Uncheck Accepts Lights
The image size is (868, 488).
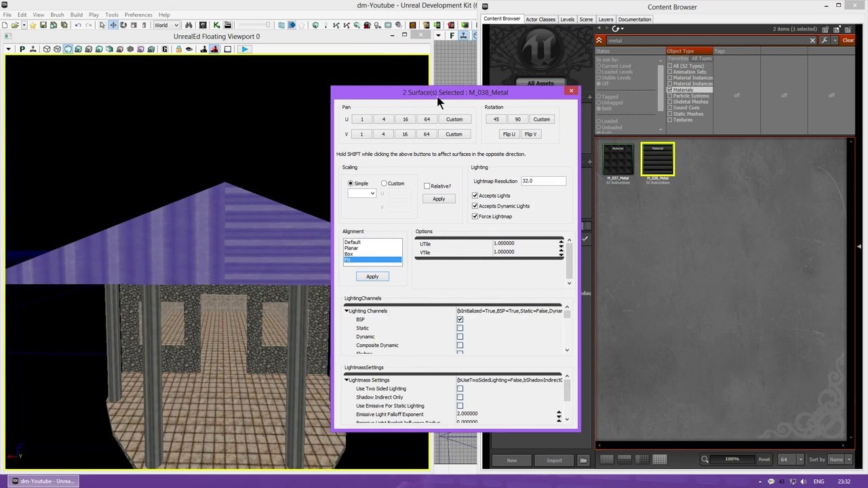coord(475,195)
